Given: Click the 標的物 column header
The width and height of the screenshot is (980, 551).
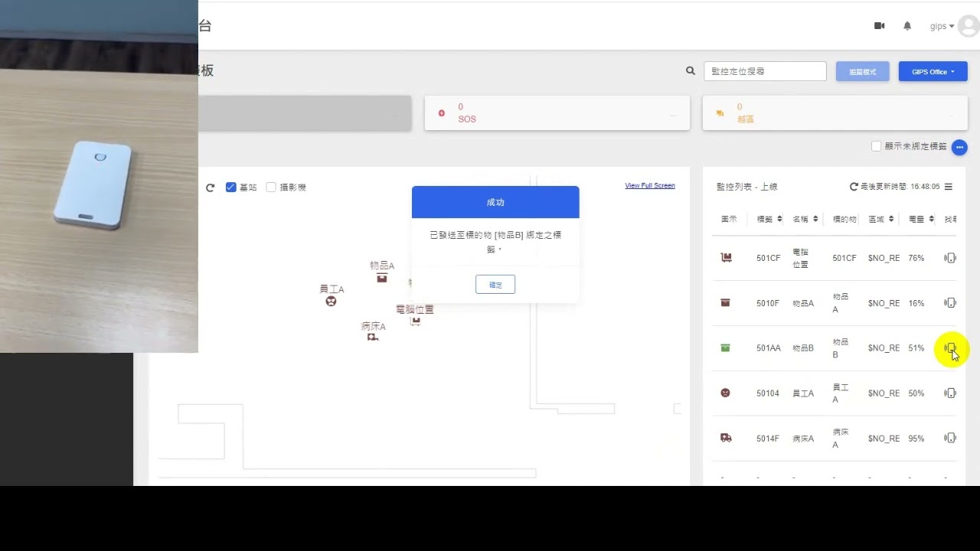Looking at the screenshot, I should coord(844,219).
